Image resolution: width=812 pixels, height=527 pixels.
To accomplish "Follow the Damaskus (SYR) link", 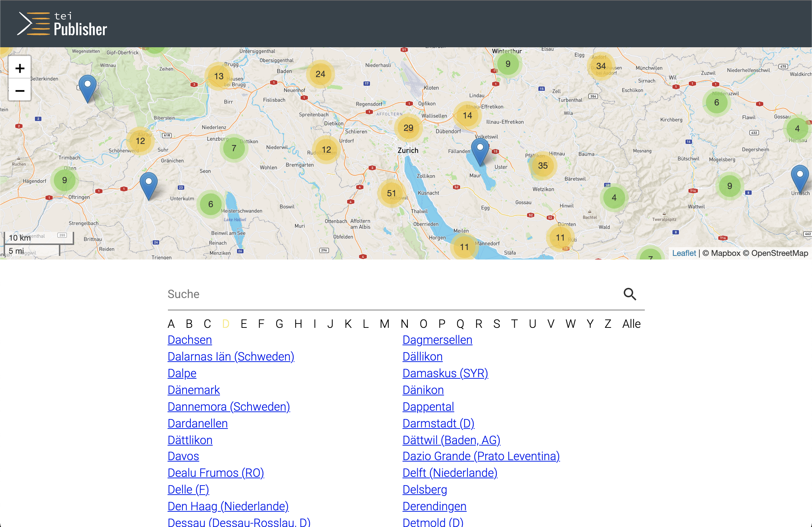I will point(445,373).
